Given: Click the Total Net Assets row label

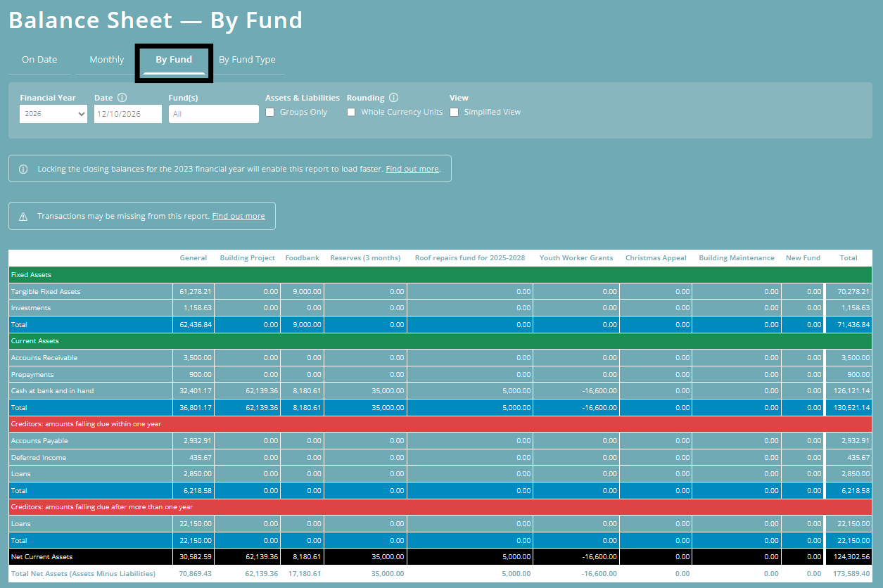Looking at the screenshot, I should tap(83, 574).
